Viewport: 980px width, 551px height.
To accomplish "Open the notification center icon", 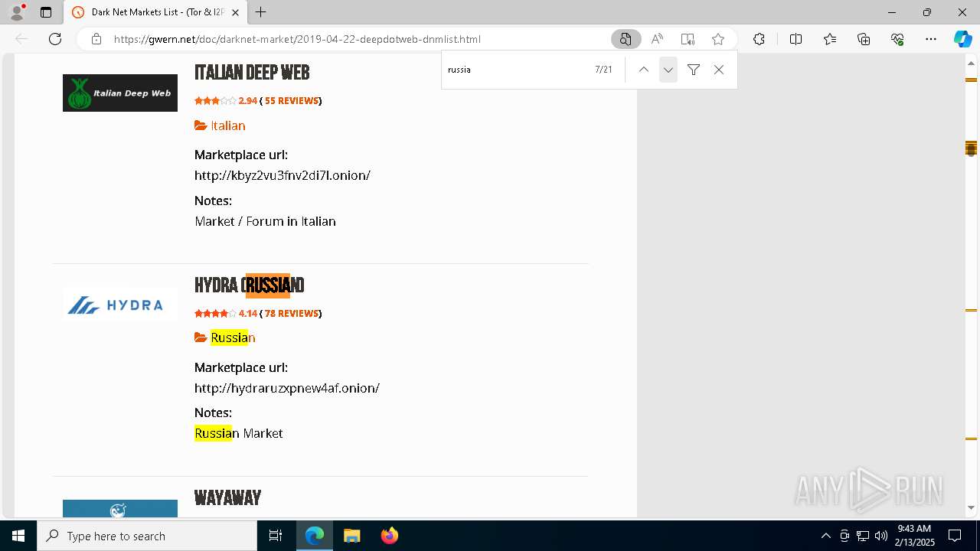I will (955, 536).
